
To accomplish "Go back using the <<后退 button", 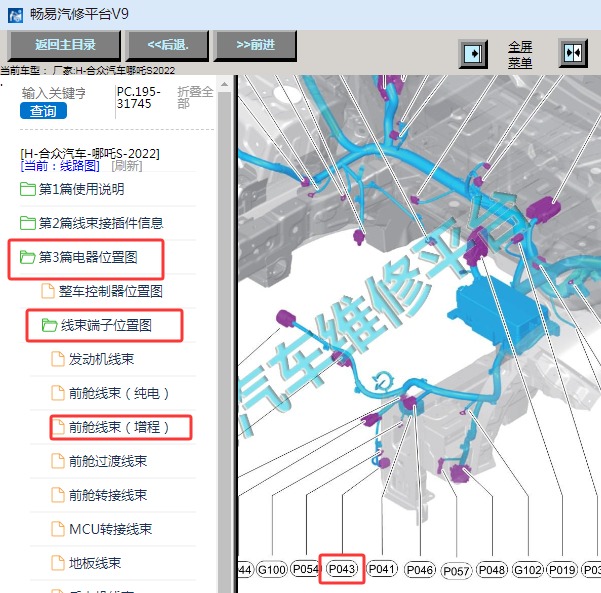I will [168, 45].
